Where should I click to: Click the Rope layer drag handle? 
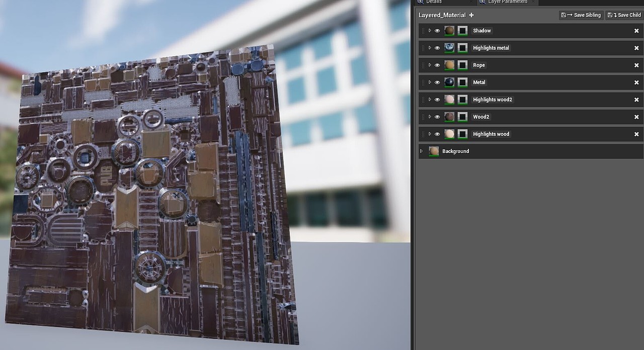point(423,65)
